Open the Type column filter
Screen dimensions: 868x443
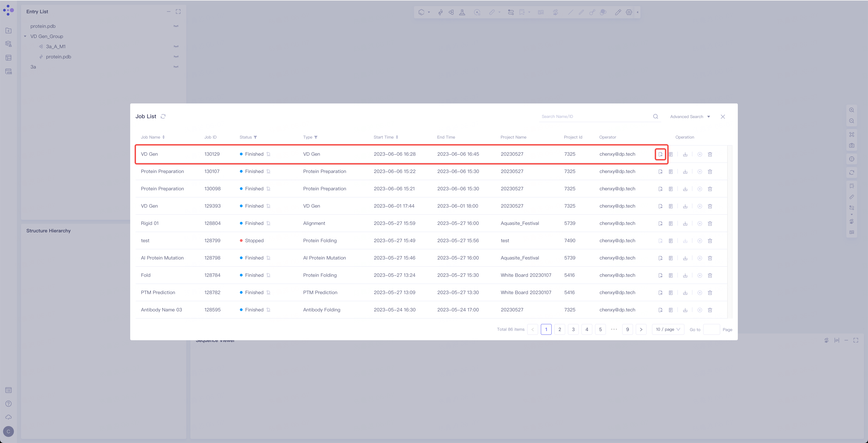coord(316,137)
